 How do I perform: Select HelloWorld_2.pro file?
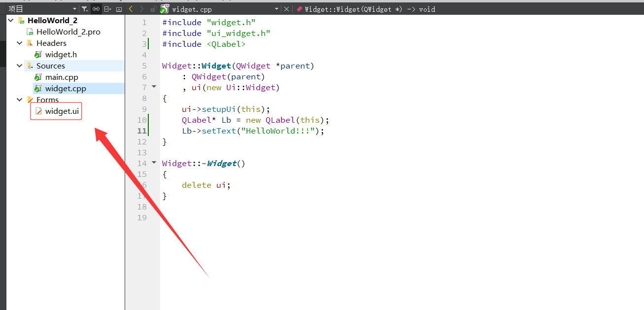(x=68, y=32)
